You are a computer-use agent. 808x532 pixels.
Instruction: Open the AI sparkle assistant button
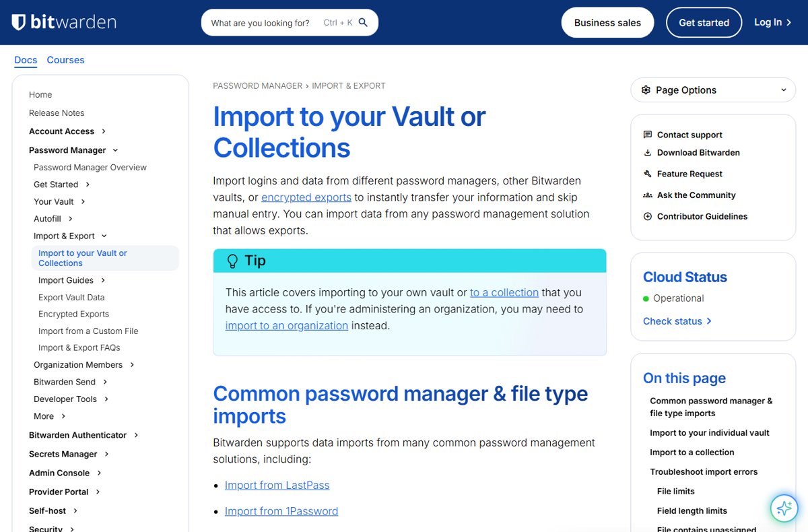tap(784, 508)
